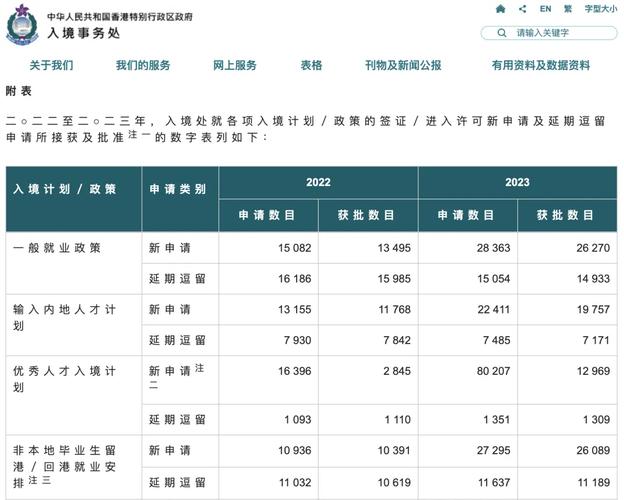624x500 pixels.
Task: Focus the 请输入关键字 search field
Action: (x=549, y=33)
